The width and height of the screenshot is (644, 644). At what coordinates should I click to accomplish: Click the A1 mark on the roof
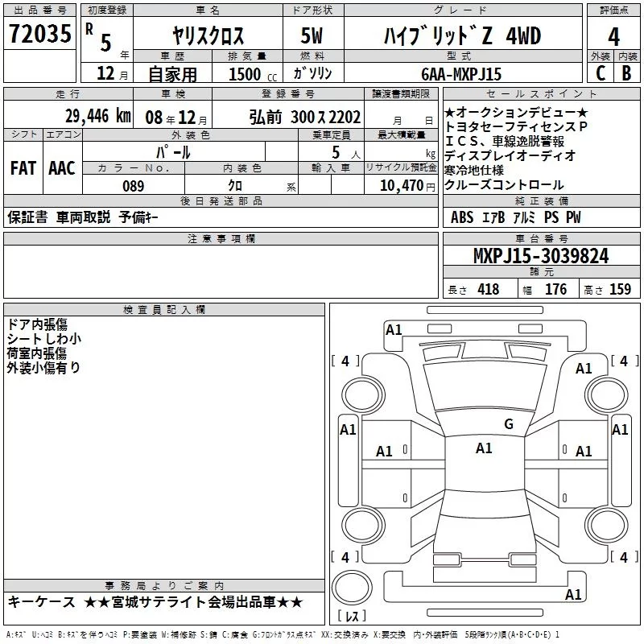point(484,448)
